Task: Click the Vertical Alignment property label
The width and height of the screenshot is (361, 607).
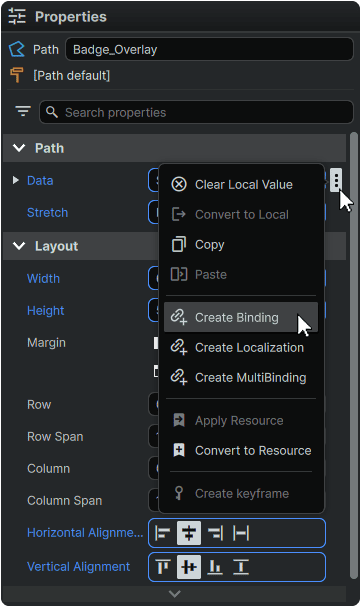Action: click(79, 567)
